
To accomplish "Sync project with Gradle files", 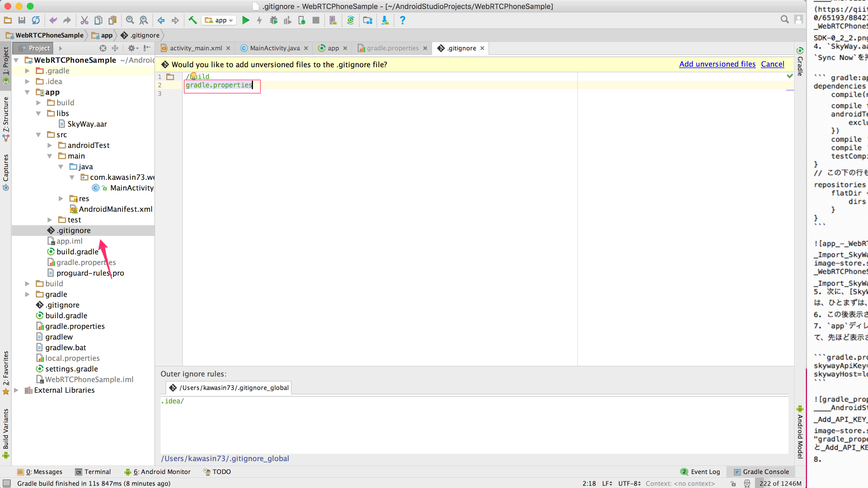I will [x=350, y=20].
